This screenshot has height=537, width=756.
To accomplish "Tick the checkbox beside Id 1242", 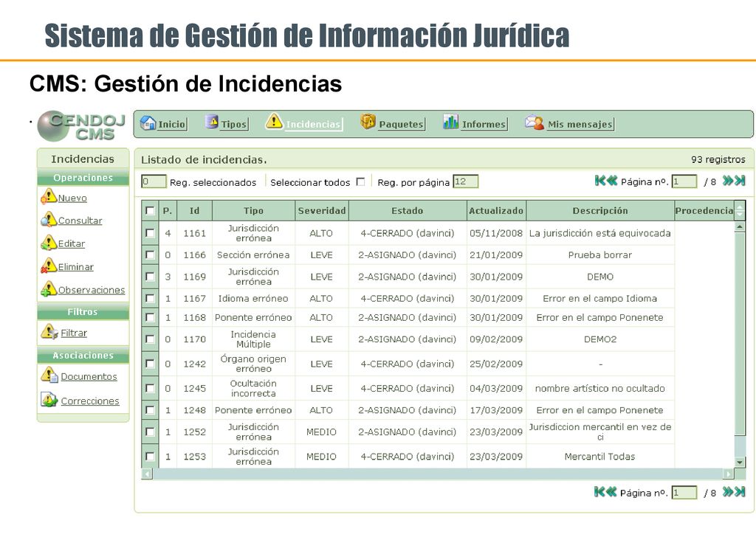I will [x=150, y=364].
